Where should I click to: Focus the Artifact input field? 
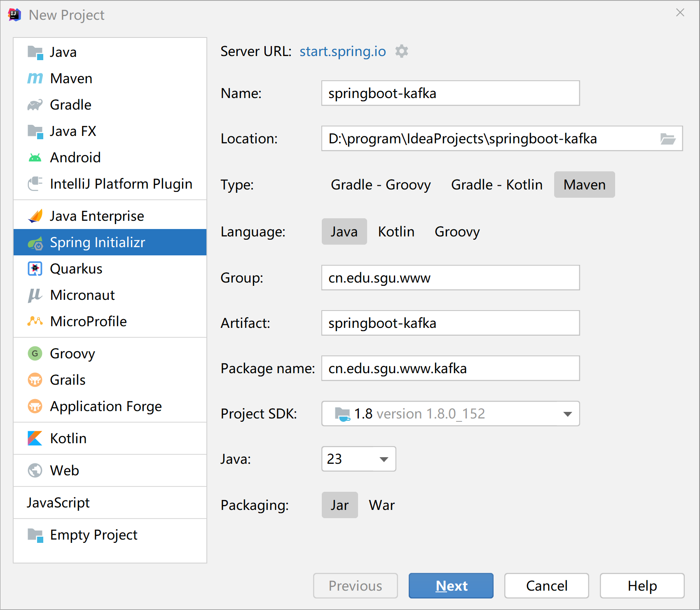tap(451, 323)
